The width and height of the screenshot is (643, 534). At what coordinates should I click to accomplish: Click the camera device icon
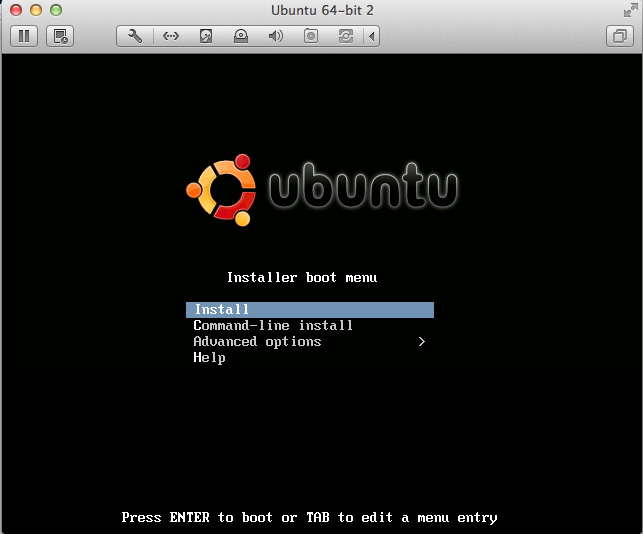pos(311,36)
